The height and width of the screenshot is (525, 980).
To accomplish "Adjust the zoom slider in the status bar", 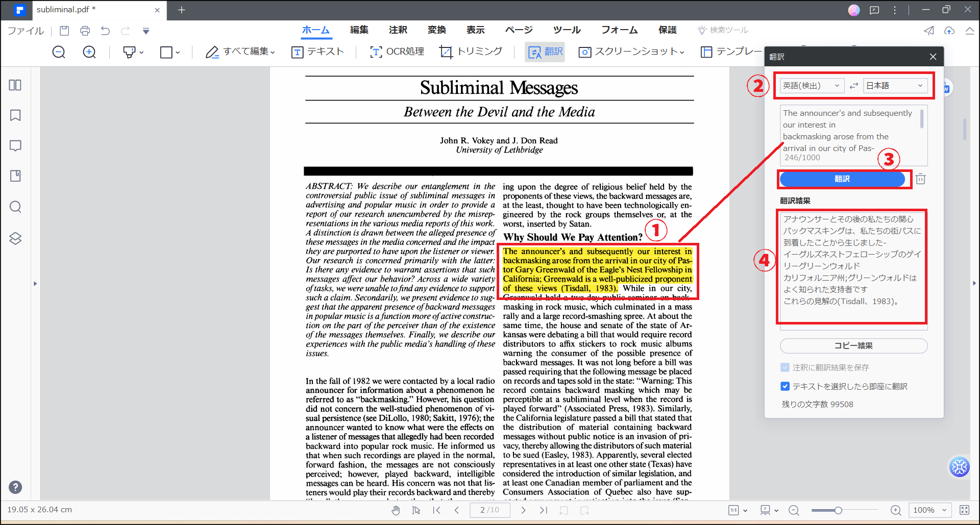I will [x=838, y=510].
